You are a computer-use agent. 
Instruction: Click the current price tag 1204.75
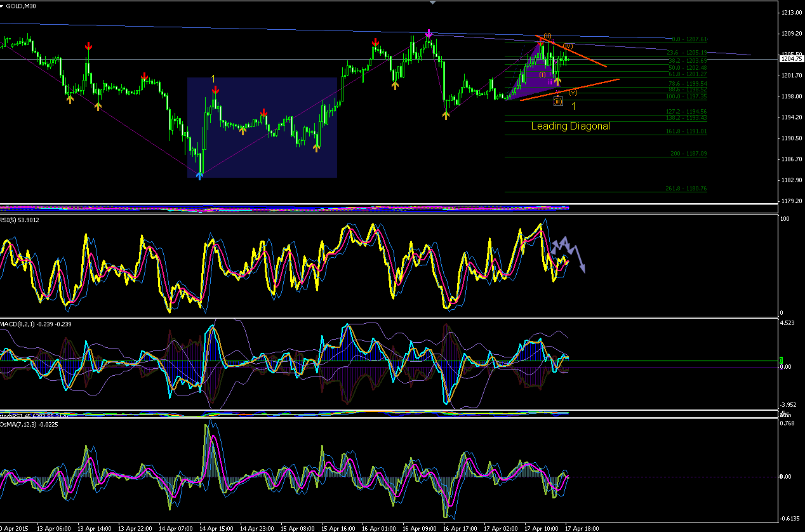pyautogui.click(x=790, y=58)
